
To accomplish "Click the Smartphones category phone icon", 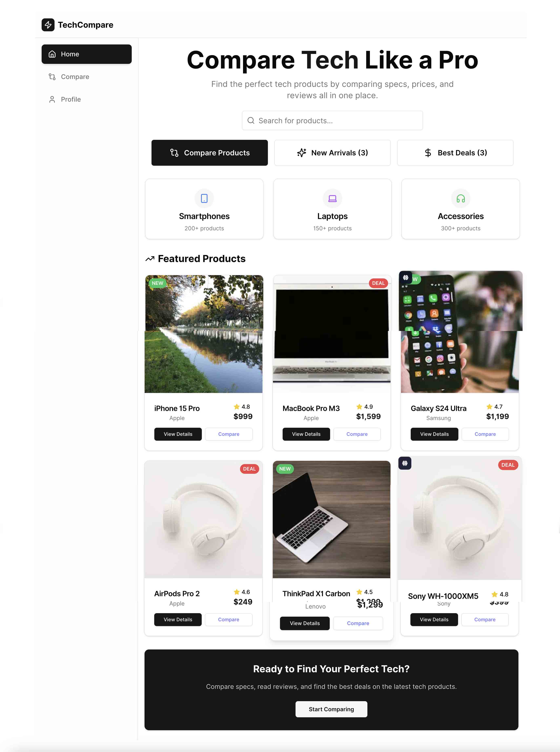I will (204, 198).
